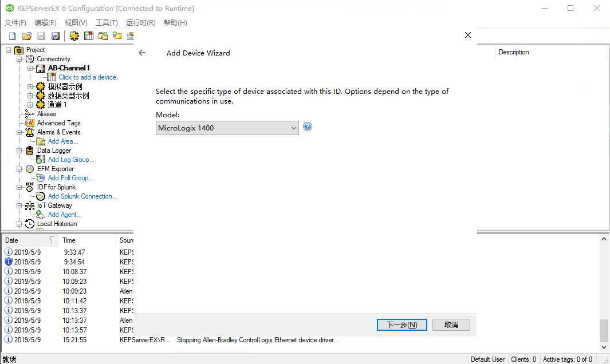The image size is (610, 364).
Task: Click the info icon of the 15:21:55 event
Action: tap(8, 339)
